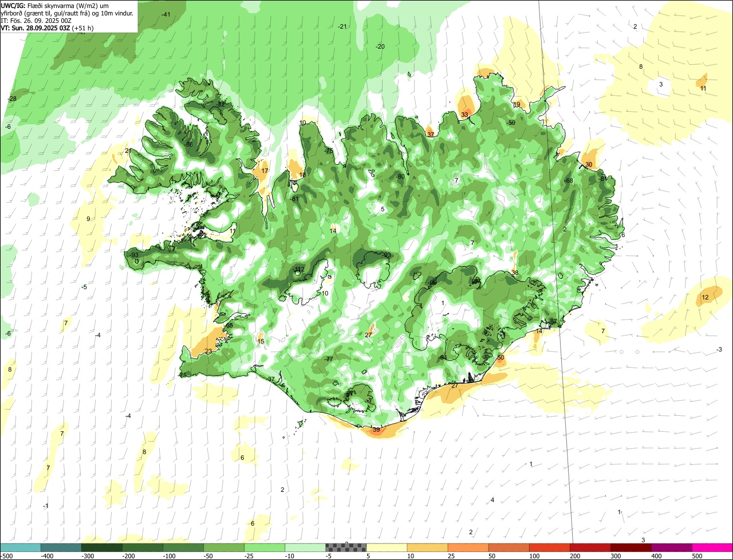Pick the legend swatch between -50 and -25
Image resolution: width=733 pixels, height=560 pixels.
coord(224,548)
